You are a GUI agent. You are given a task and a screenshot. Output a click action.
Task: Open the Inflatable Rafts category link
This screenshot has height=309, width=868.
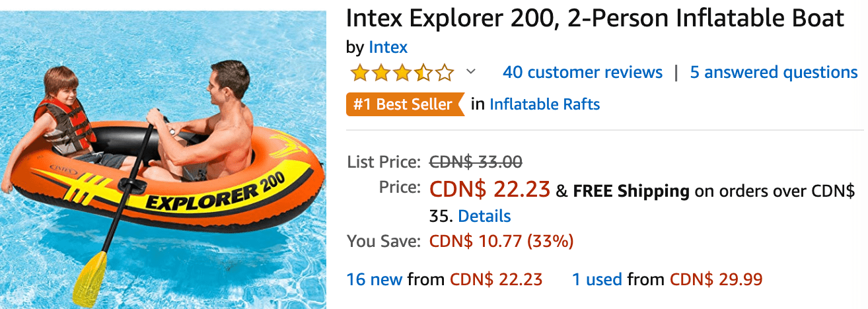545,104
